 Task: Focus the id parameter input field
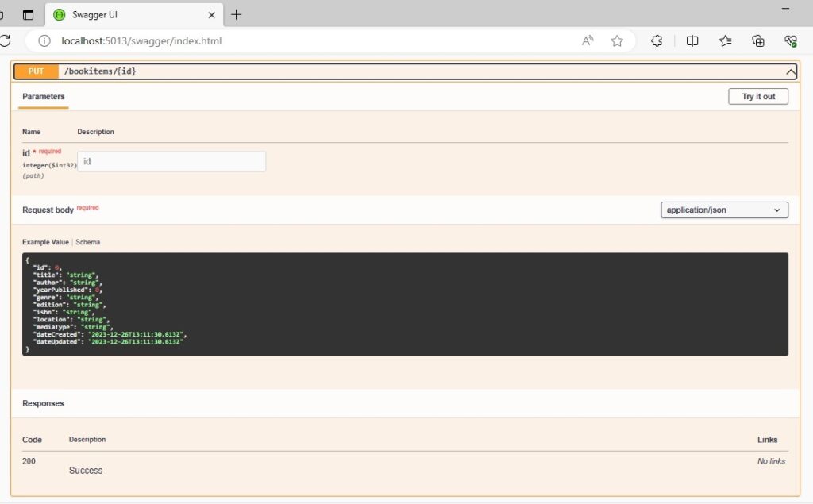tap(171, 161)
